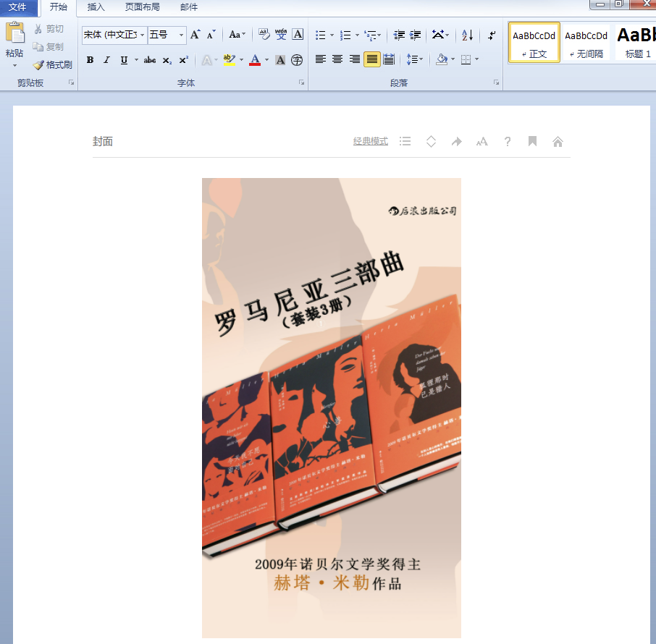Select the 无间隔 style

586,43
